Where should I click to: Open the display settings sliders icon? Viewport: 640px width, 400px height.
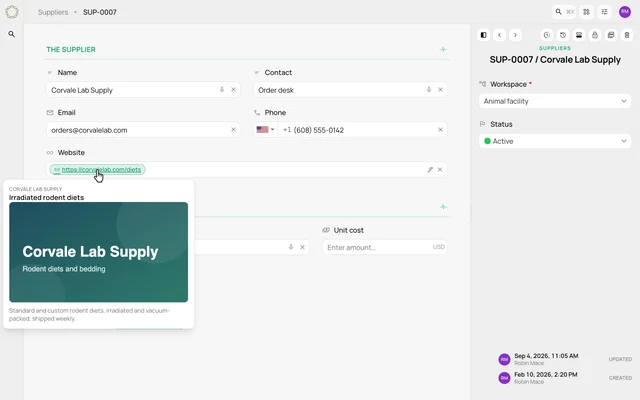pos(604,12)
